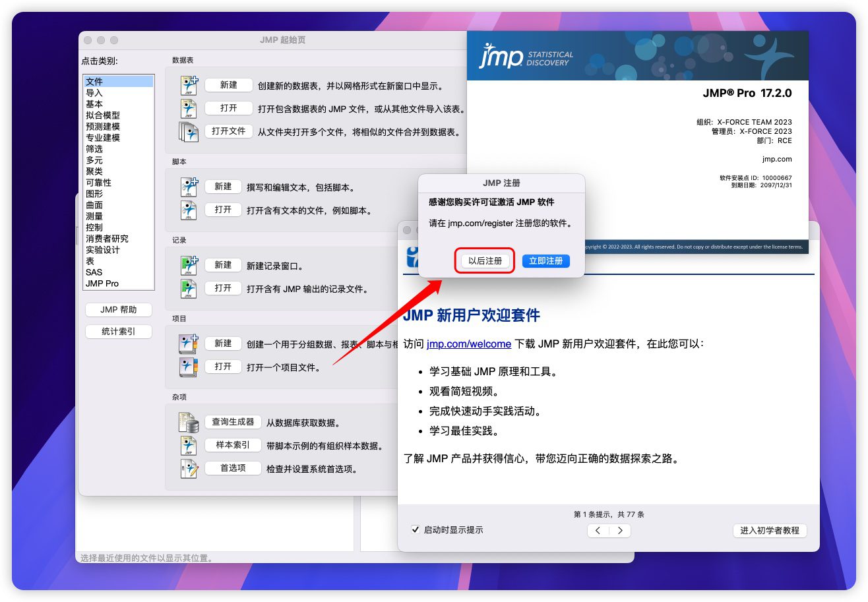Click the 统计索引 button

[119, 332]
